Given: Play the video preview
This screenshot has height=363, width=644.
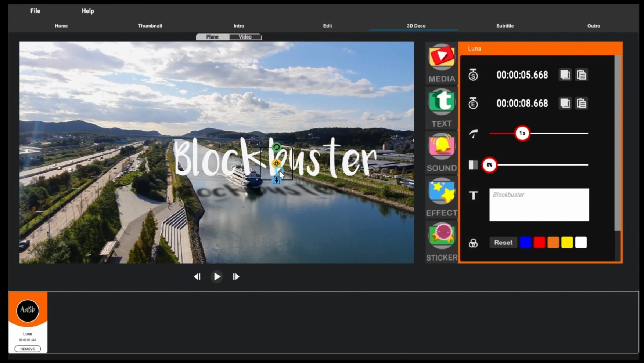Looking at the screenshot, I should pos(217,277).
